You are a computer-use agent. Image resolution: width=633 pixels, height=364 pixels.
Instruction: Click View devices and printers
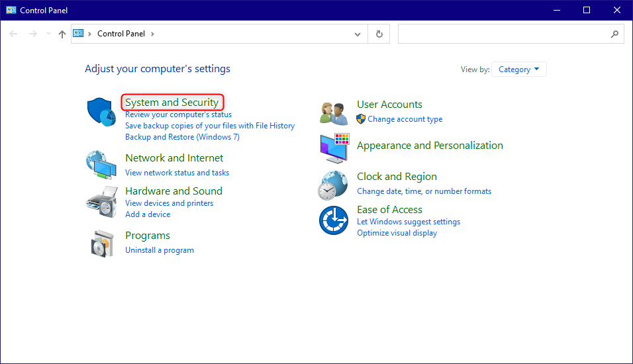pos(169,203)
